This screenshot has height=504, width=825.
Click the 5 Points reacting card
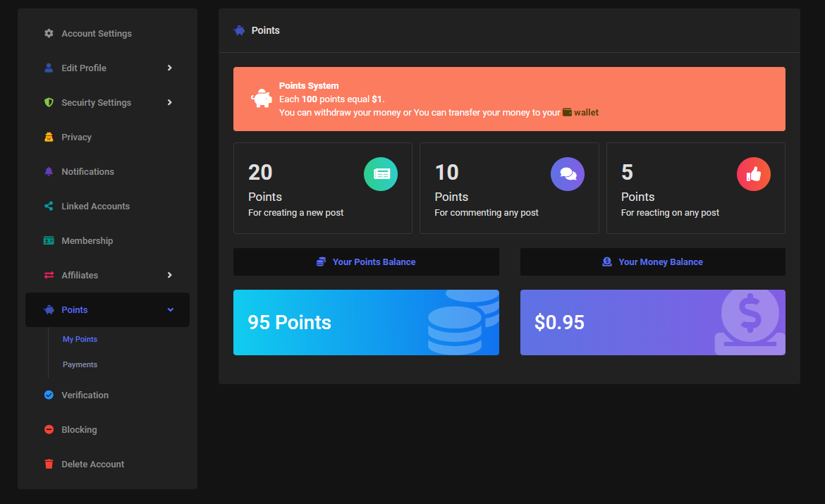[x=695, y=188]
